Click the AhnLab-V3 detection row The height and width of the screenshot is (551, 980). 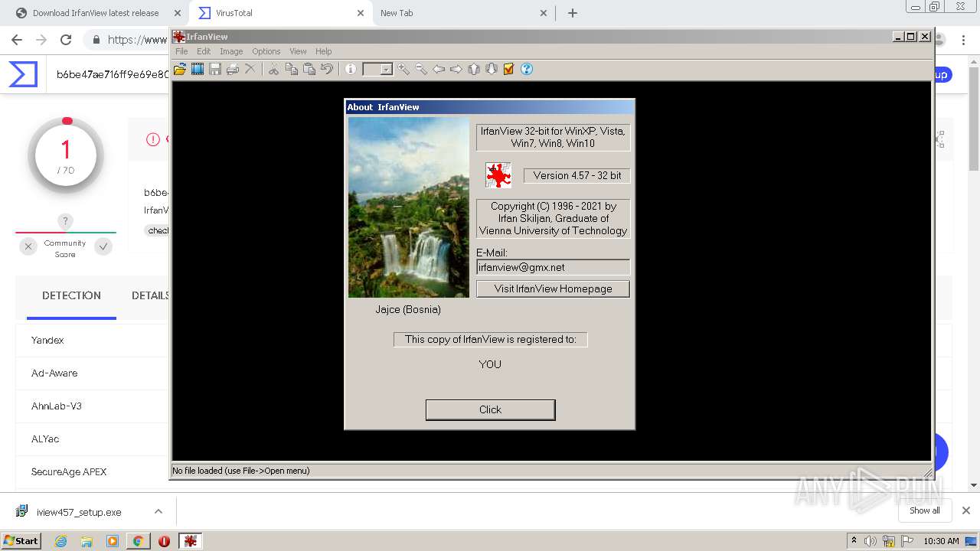(92, 406)
